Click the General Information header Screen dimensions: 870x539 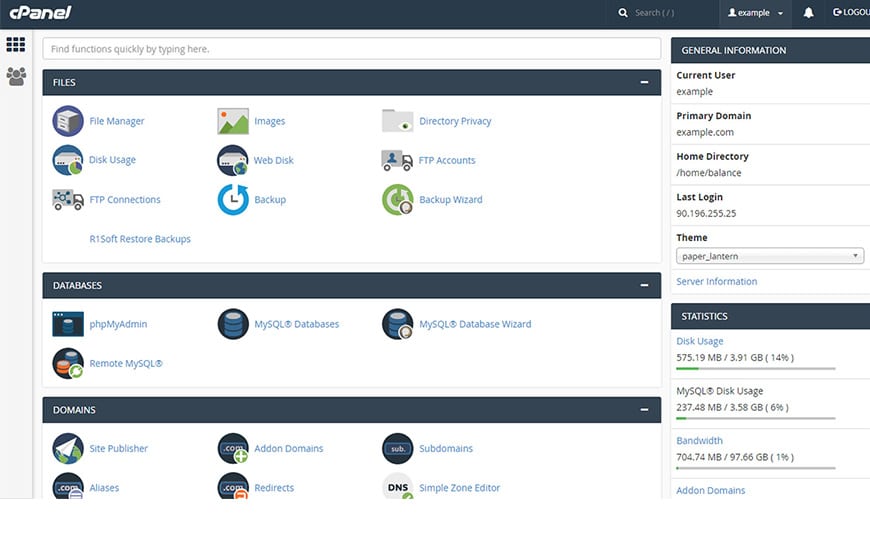[x=770, y=50]
